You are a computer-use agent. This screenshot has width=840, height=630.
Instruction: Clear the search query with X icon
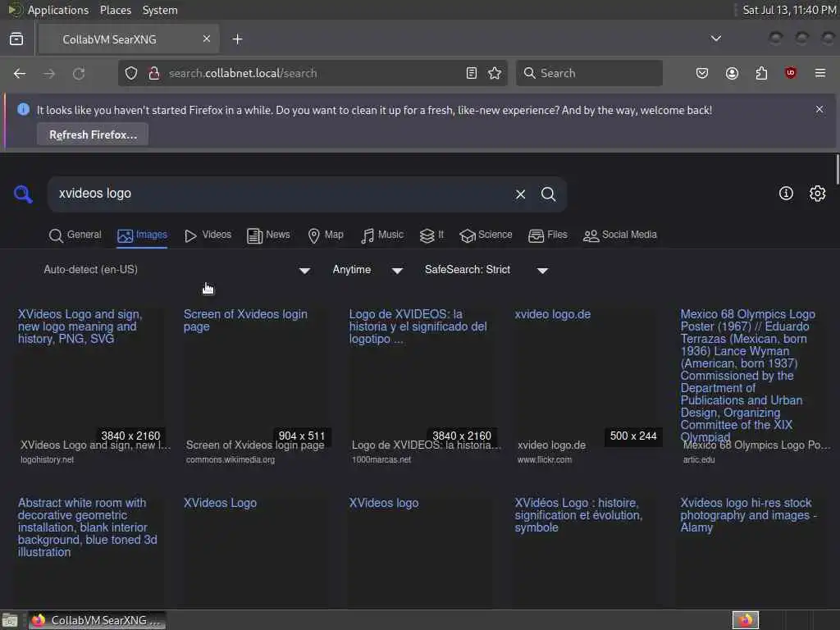pyautogui.click(x=520, y=194)
